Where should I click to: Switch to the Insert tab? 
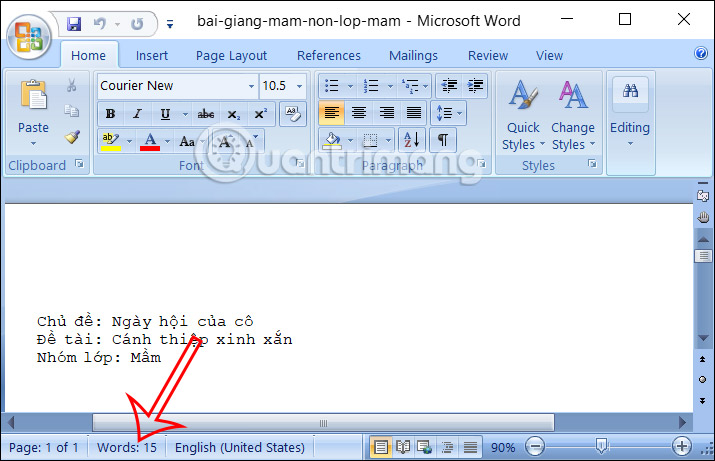click(151, 56)
